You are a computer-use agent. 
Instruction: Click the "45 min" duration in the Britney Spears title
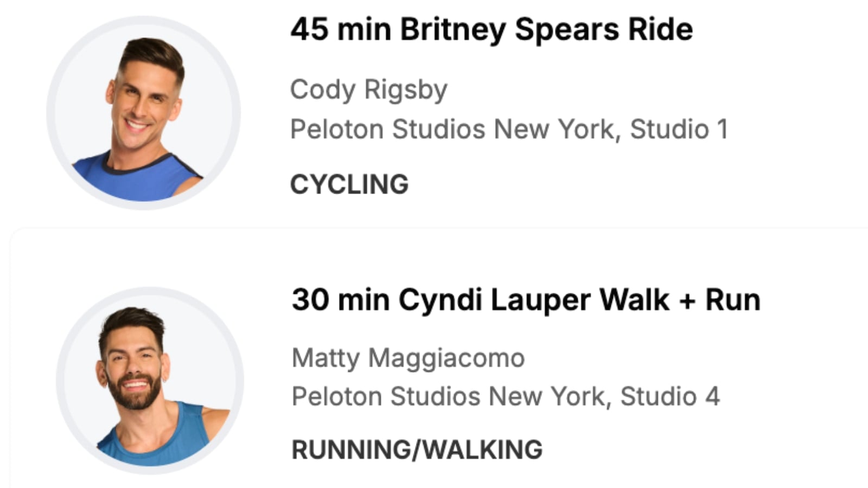click(340, 29)
